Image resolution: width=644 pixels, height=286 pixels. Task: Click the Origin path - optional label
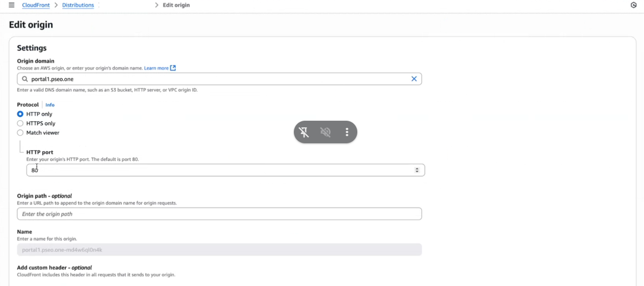pos(44,196)
